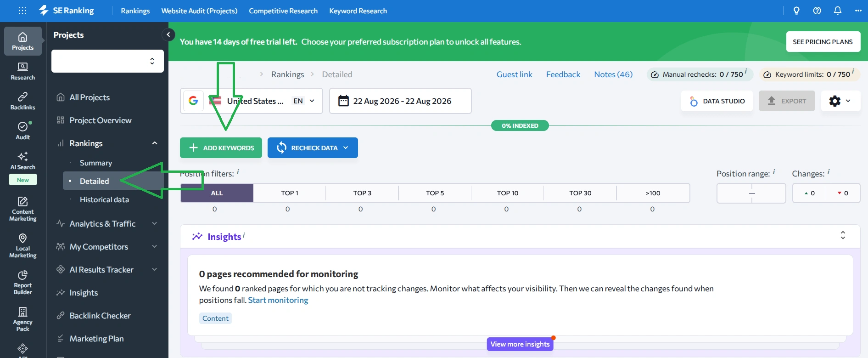Click the SE Ranking logo
The image size is (868, 358).
[67, 11]
